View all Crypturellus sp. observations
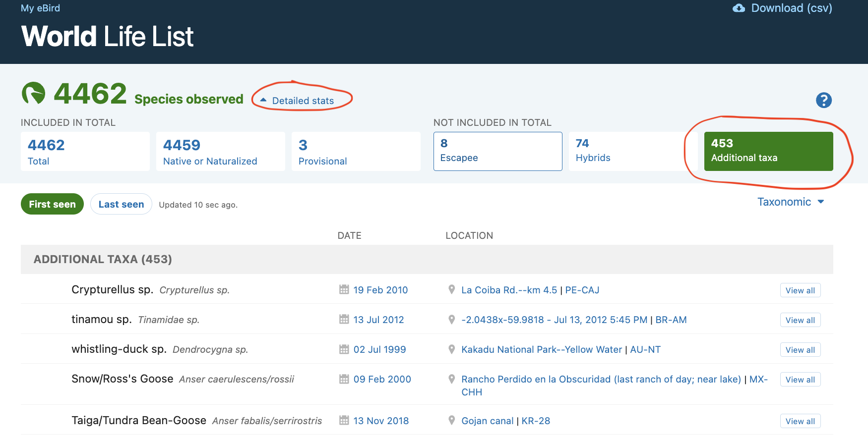Screen dimensions: 868x440 [x=800, y=290]
